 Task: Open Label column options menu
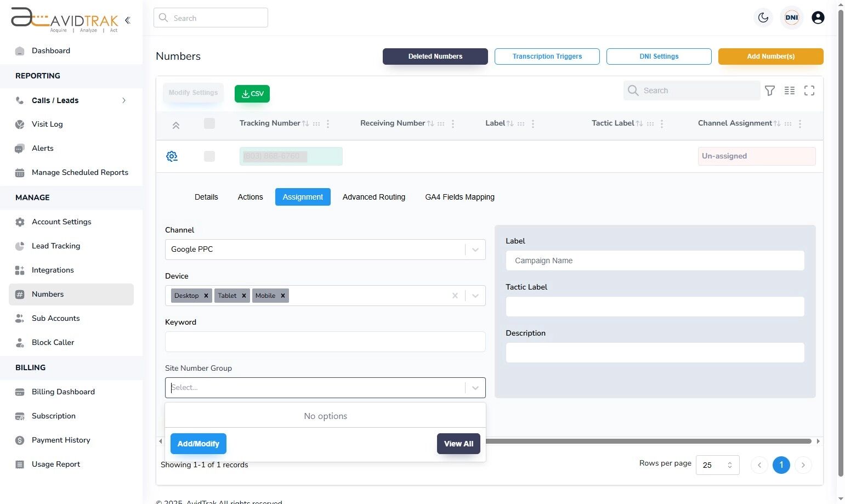(533, 124)
